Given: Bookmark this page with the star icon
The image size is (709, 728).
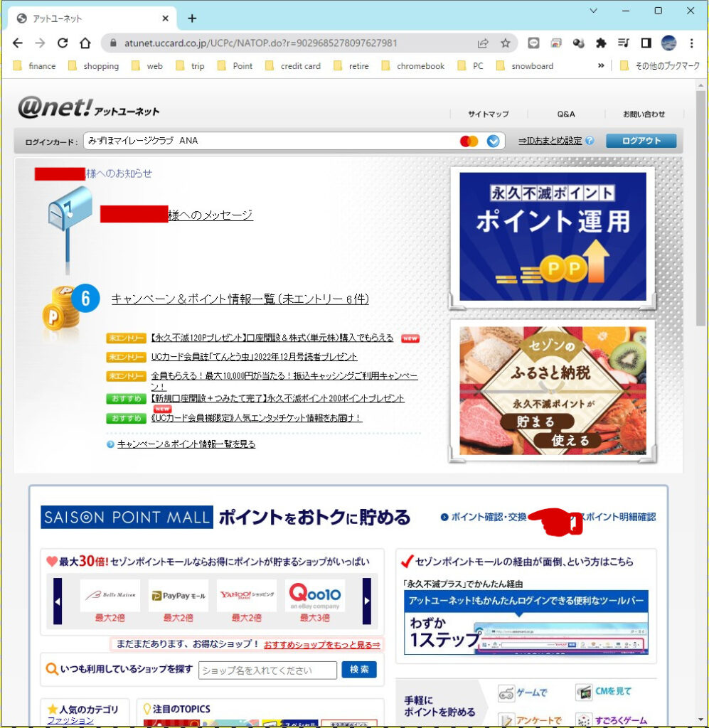Looking at the screenshot, I should pyautogui.click(x=505, y=43).
